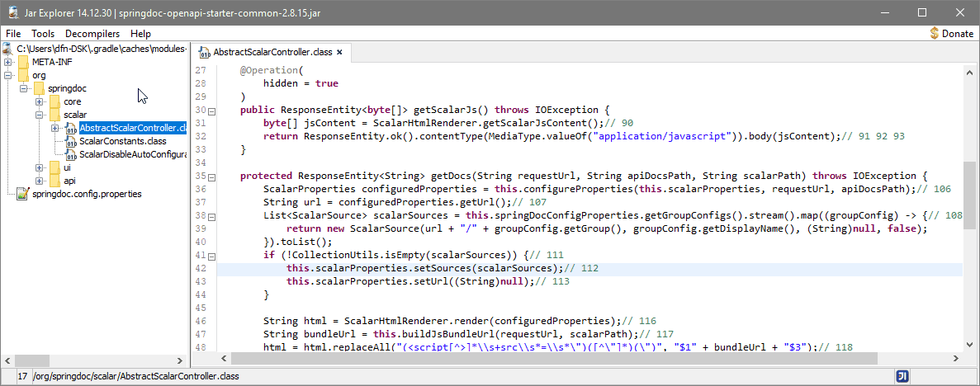Fold getScalarJs method at line 30

pyautogui.click(x=212, y=111)
